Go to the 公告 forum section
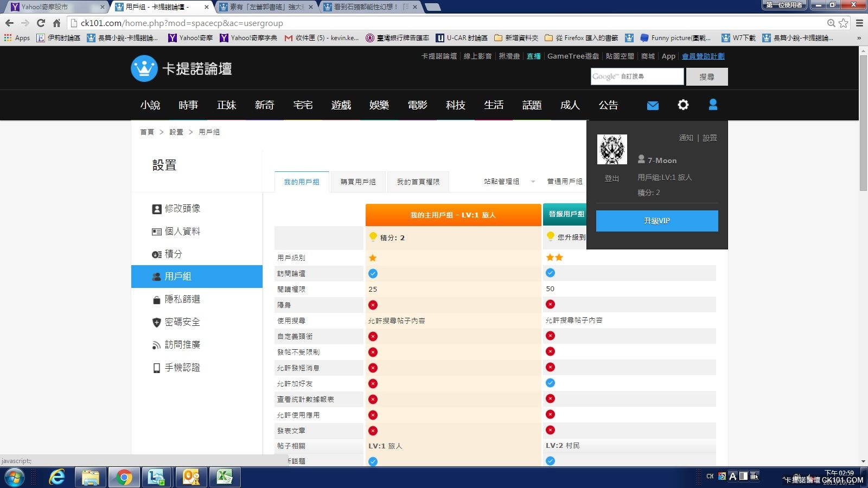The height and width of the screenshot is (488, 868). point(608,105)
